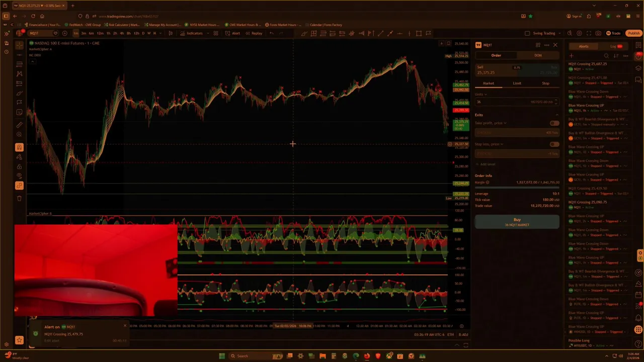
Task: Close the order panel
Action: 555,45
